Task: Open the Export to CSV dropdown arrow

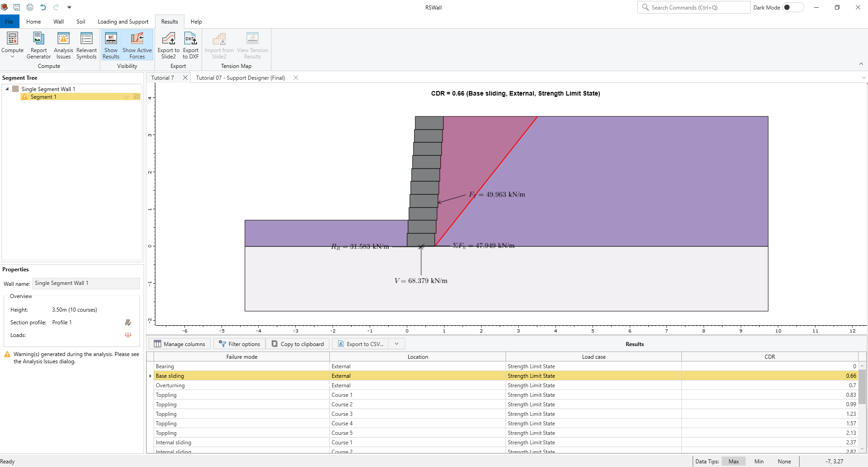Action: [x=397, y=344]
